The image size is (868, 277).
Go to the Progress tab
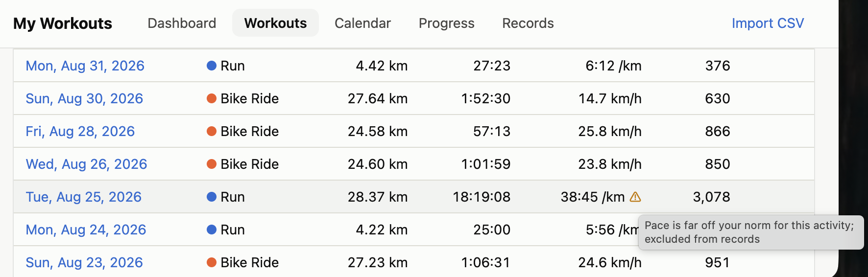click(446, 23)
